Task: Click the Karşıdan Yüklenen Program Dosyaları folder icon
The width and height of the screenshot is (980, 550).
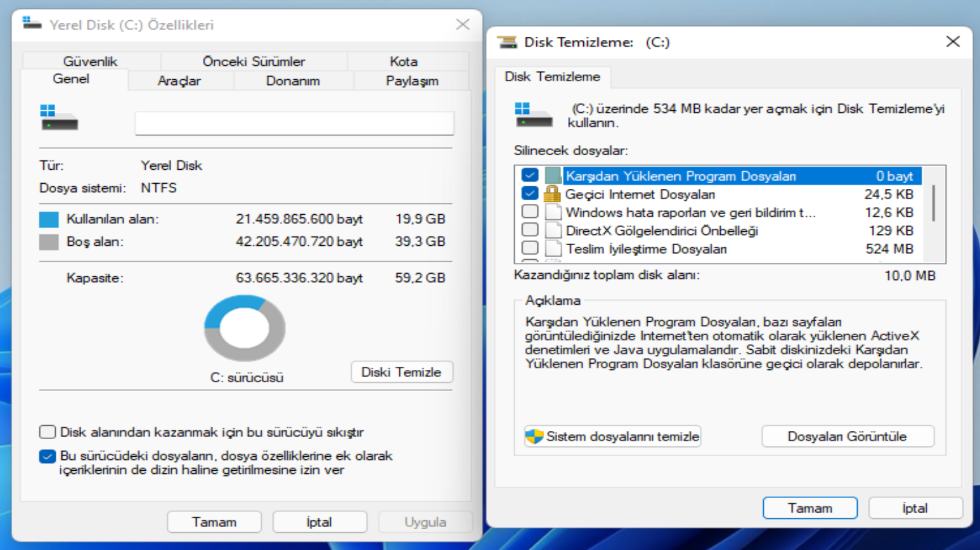Action: (x=553, y=176)
